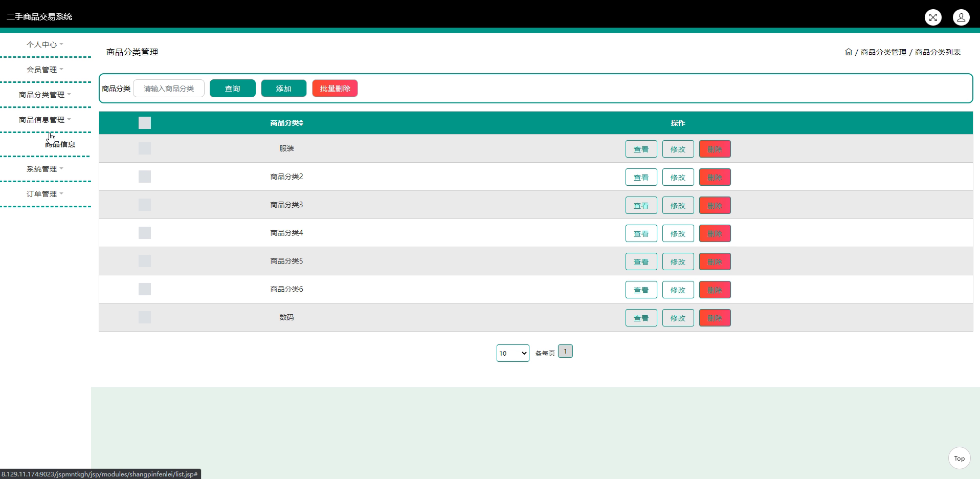Click the 操作 column header
This screenshot has width=980, height=479.
click(x=678, y=123)
